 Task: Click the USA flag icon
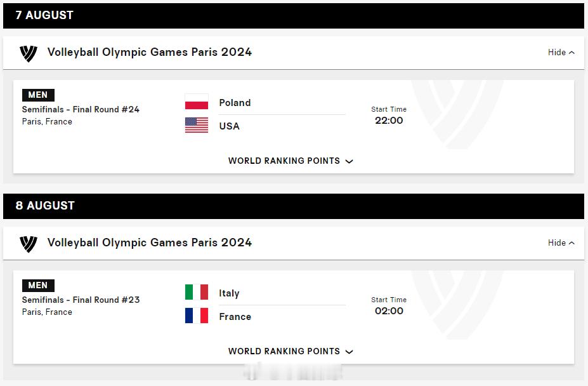click(x=197, y=125)
